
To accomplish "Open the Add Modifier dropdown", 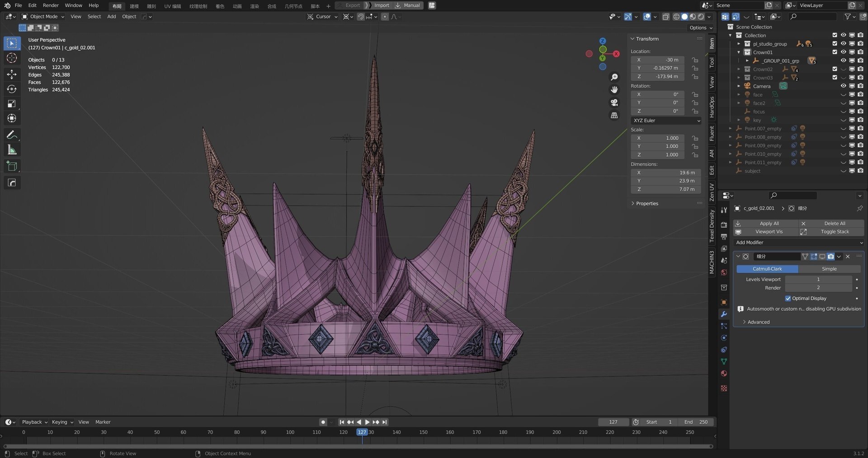I will 799,243.
